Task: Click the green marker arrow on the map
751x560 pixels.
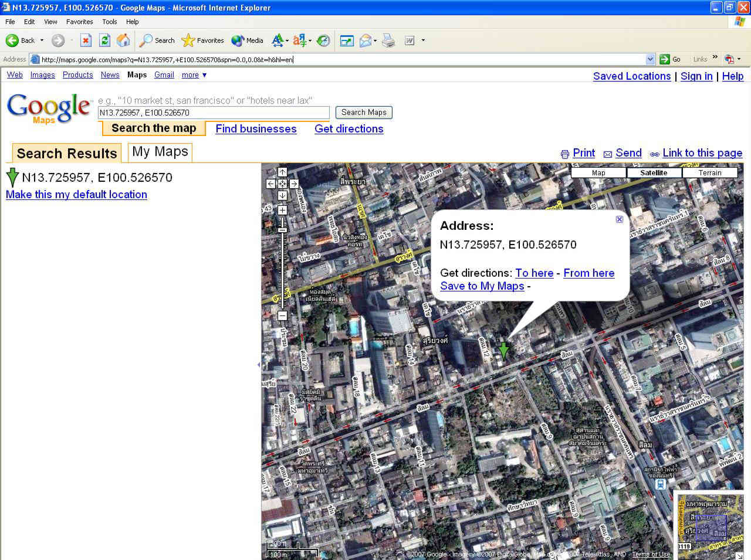Action: click(x=503, y=351)
